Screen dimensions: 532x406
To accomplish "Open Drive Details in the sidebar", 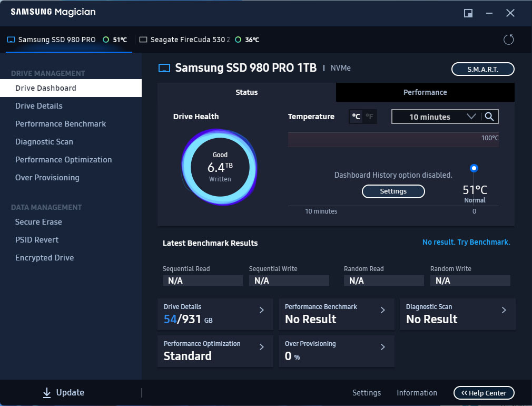I will coord(71,106).
